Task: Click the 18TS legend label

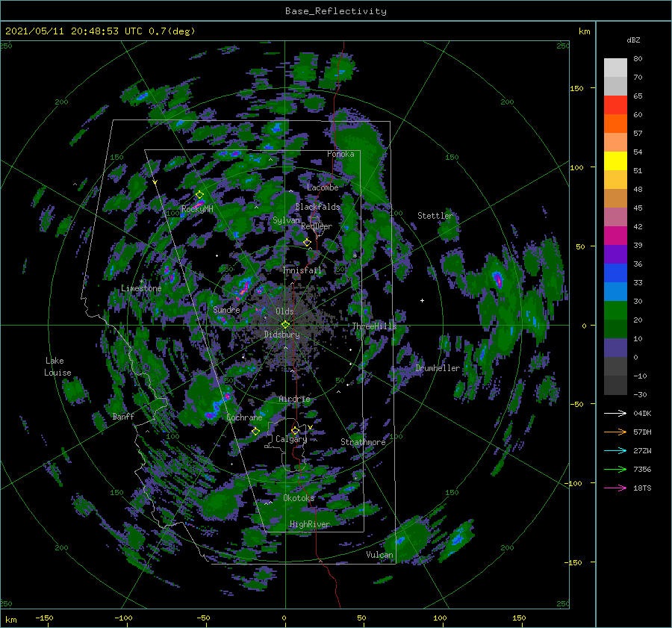Action: pos(642,488)
